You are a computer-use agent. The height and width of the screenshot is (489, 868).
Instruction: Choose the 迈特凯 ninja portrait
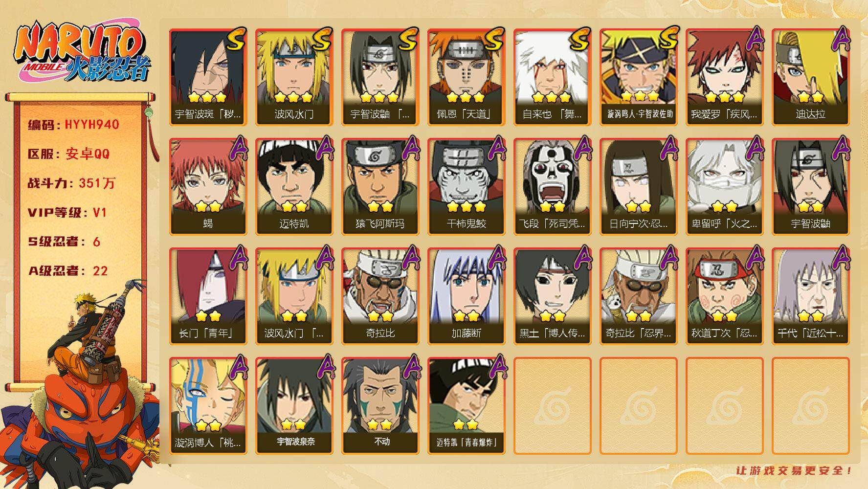[294, 186]
